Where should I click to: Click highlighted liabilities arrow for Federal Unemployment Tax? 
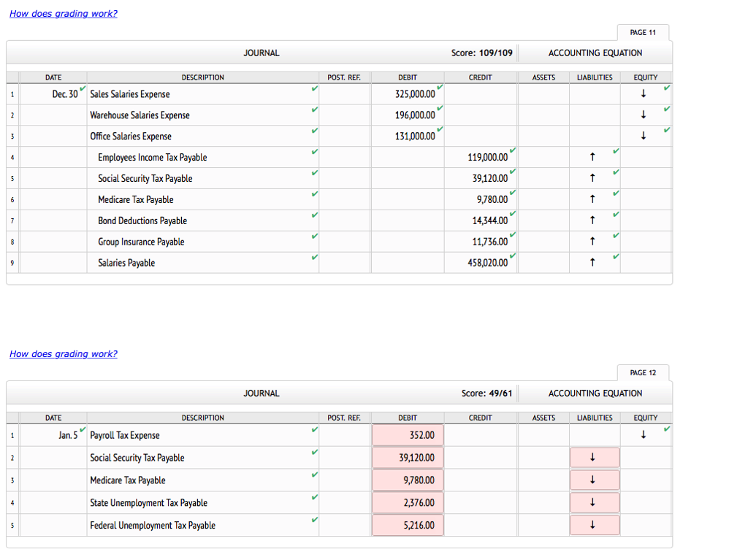(595, 525)
